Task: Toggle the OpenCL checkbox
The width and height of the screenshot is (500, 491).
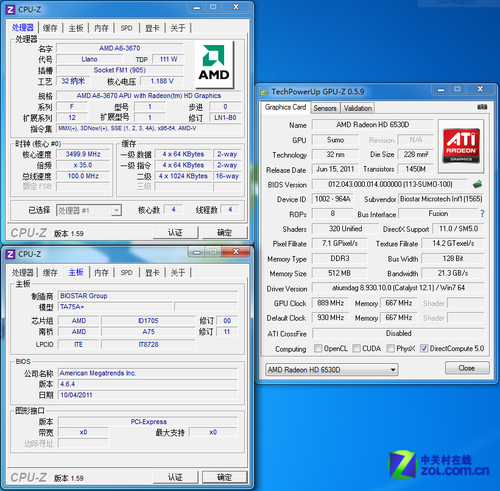Action: pos(318,348)
